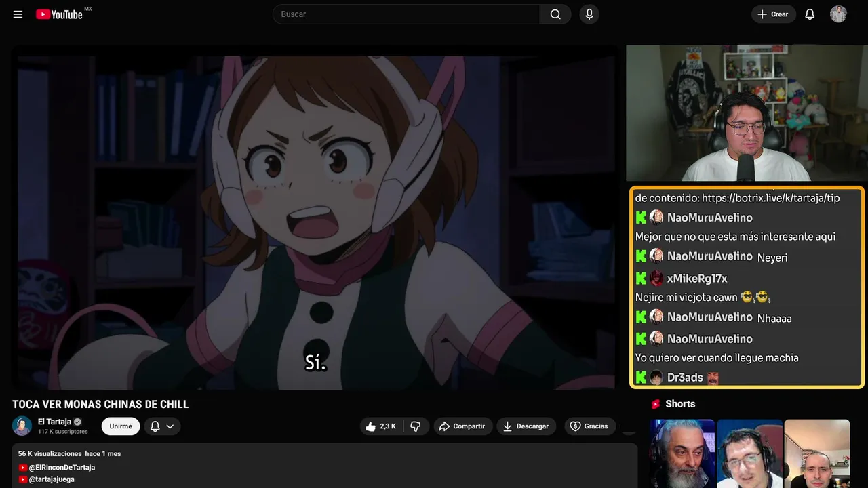Click the emote after Dr3ads username
This screenshot has width=868, height=488.
click(713, 378)
